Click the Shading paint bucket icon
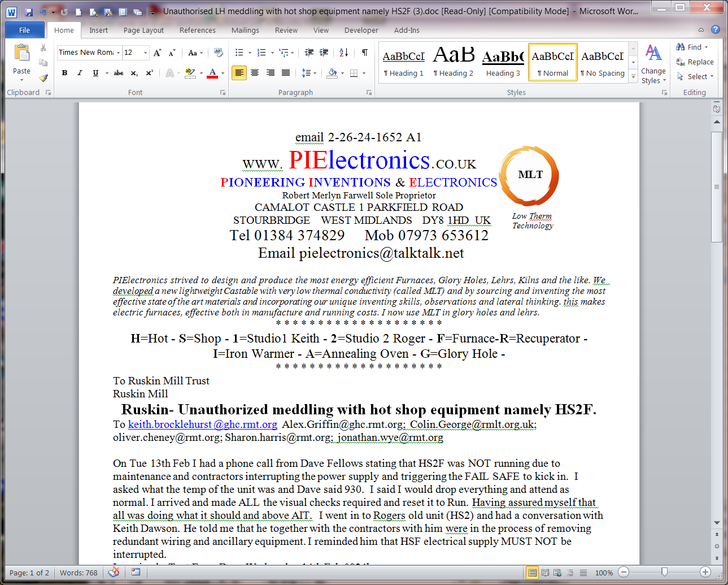728x585 pixels. [333, 73]
